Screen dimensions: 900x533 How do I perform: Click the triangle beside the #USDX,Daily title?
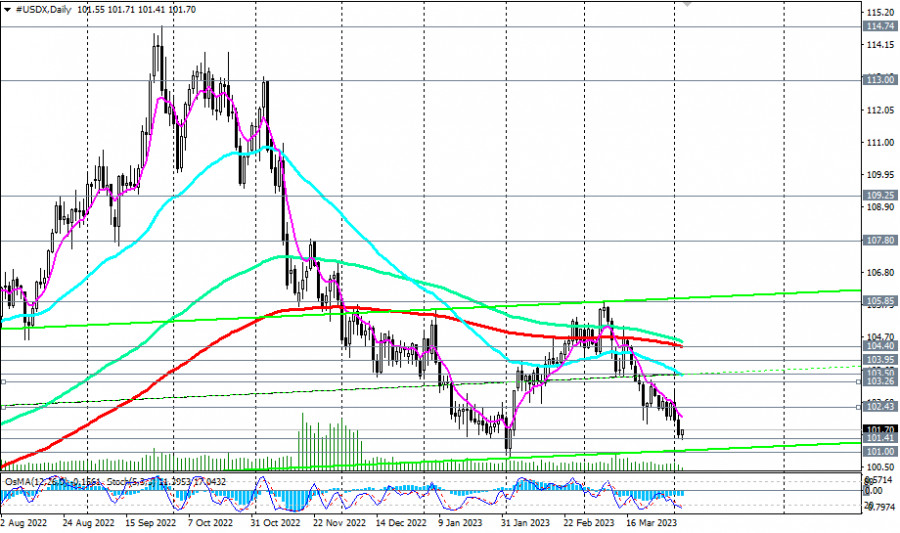[7, 7]
